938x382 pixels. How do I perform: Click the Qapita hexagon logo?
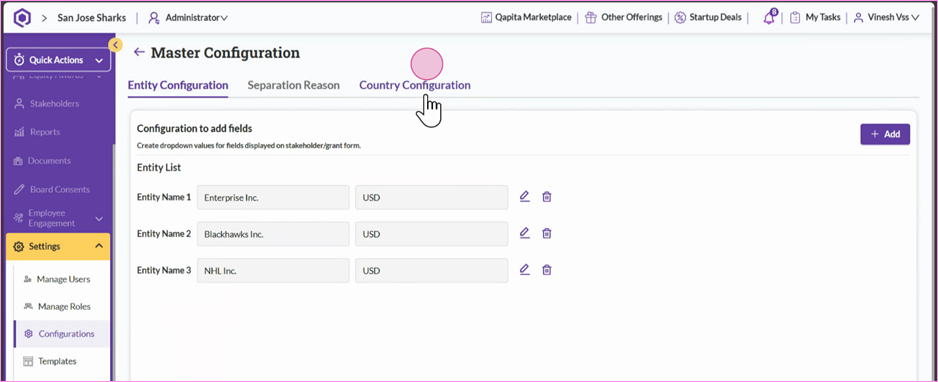[22, 17]
